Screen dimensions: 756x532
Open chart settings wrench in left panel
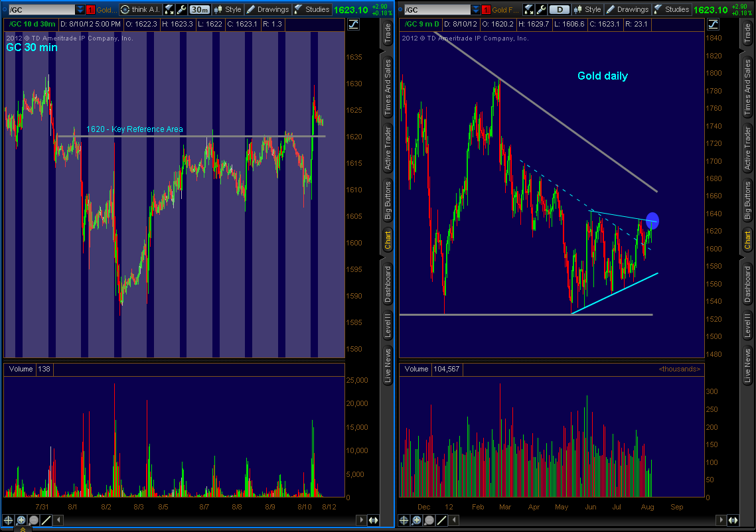click(181, 9)
